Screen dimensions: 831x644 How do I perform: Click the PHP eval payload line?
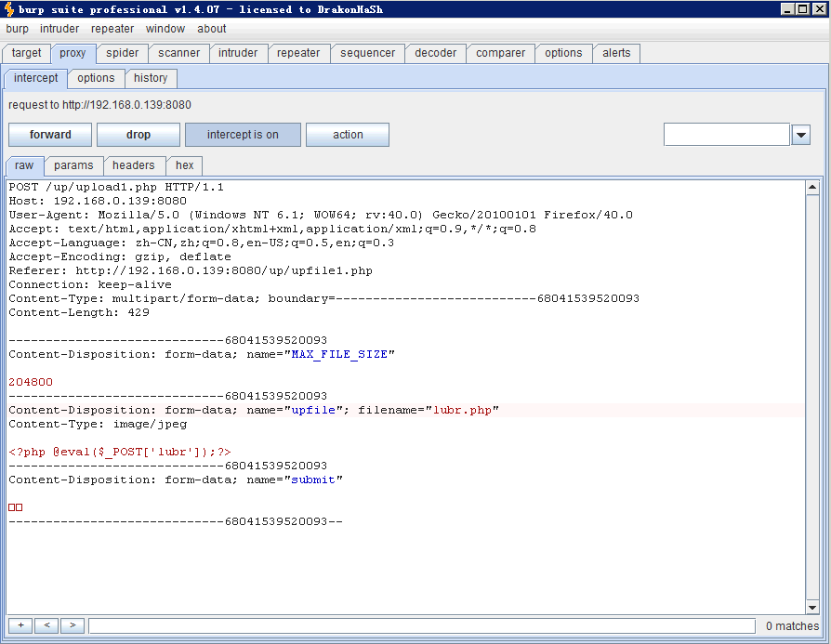click(x=120, y=453)
